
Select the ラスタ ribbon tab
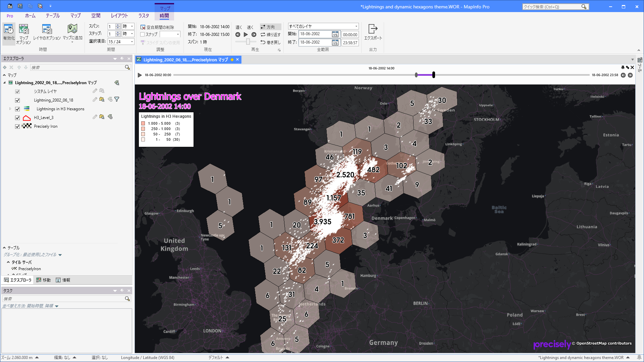[x=143, y=15]
